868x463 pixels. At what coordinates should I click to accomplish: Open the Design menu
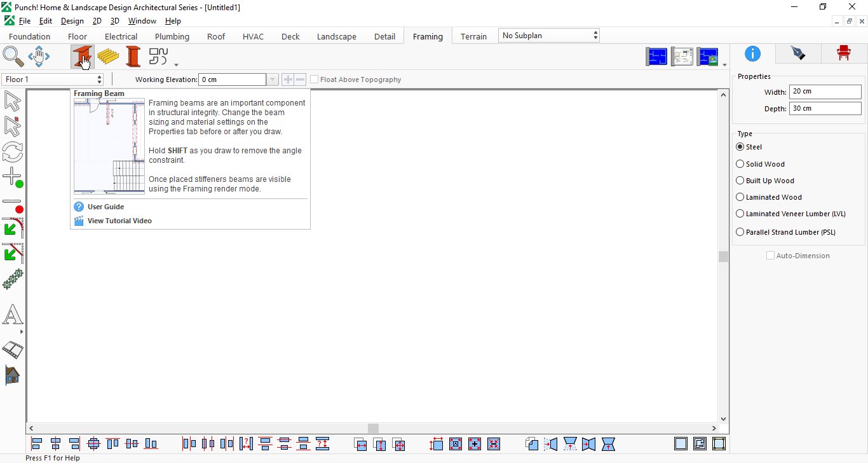point(72,21)
